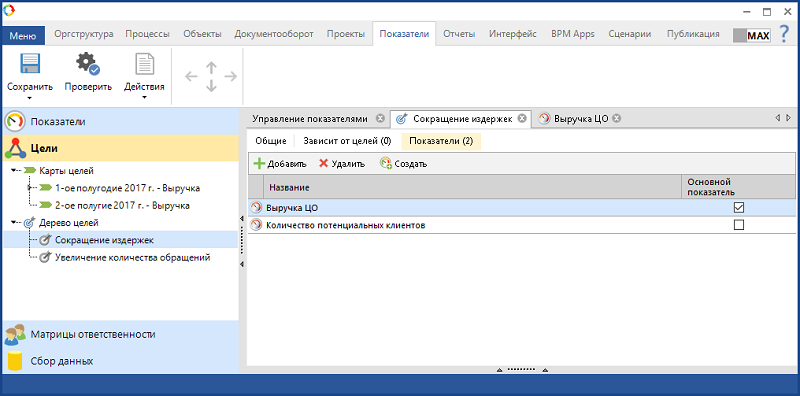800x396 pixels.
Task: Open the Матрицы ответственности section
Action: 120,334
